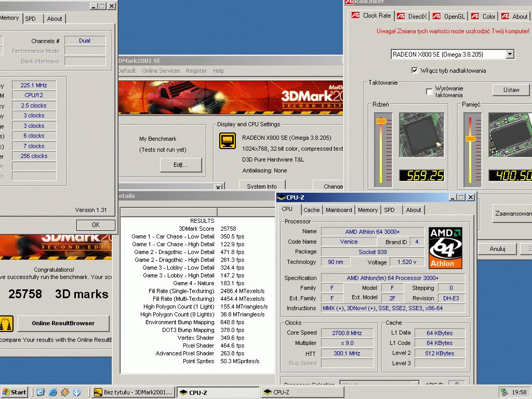This screenshot has height=399, width=532.
Task: Switch to 'Bez tytułu - 3DMark2001' taskbar item
Action: 134,392
